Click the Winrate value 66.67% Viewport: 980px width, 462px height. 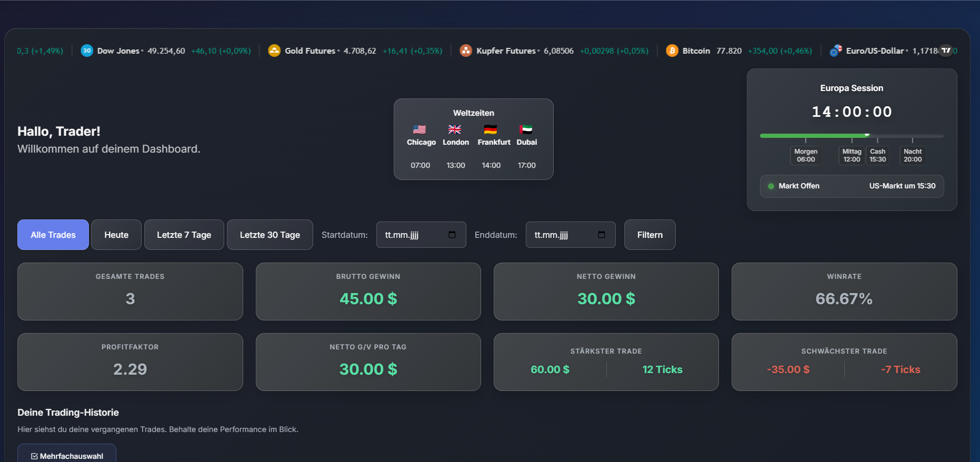tap(844, 299)
